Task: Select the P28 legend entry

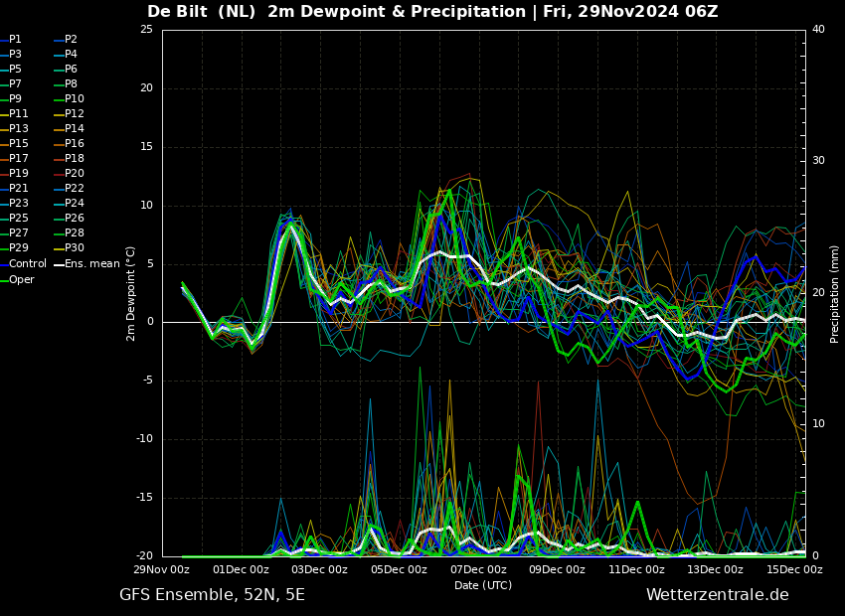Action: (74, 233)
